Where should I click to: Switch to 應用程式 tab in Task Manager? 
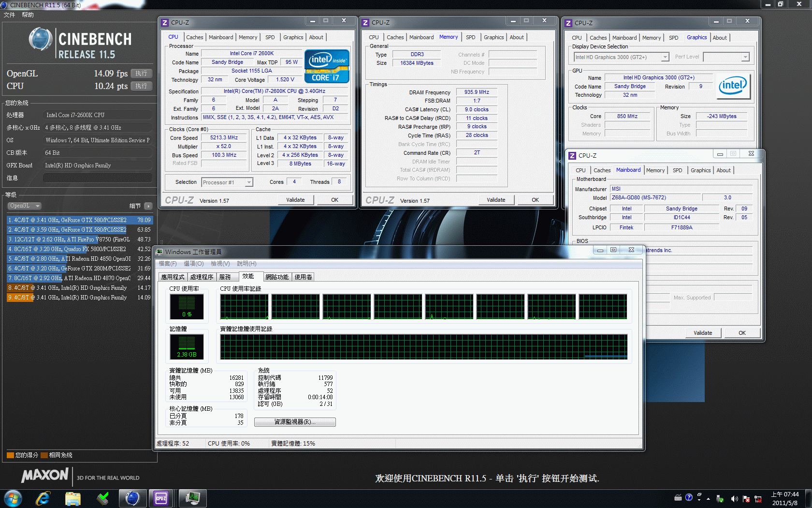(173, 277)
